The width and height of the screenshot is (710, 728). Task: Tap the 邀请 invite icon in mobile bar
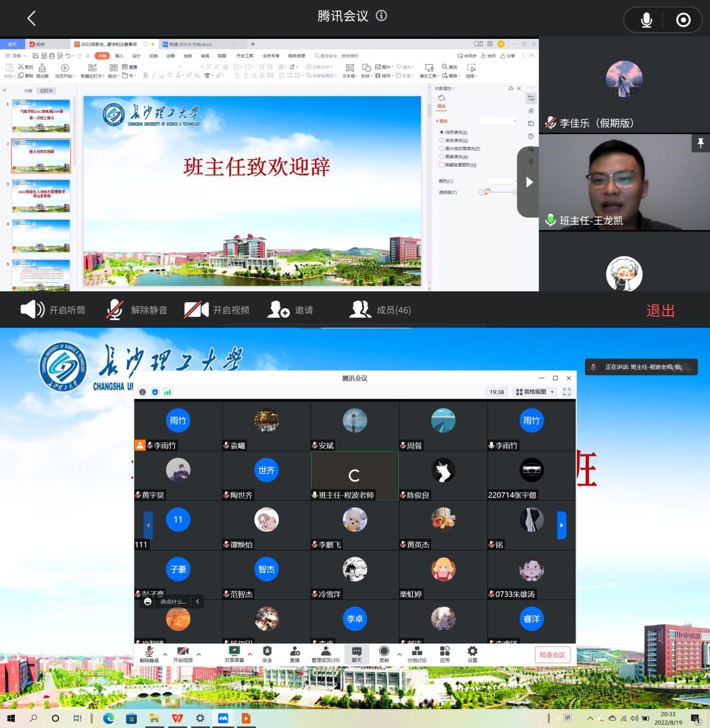(x=278, y=310)
